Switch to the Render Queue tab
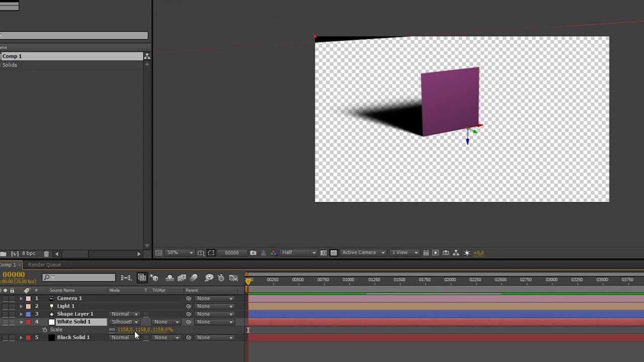Viewport: 644px width, 362px height. [44, 265]
